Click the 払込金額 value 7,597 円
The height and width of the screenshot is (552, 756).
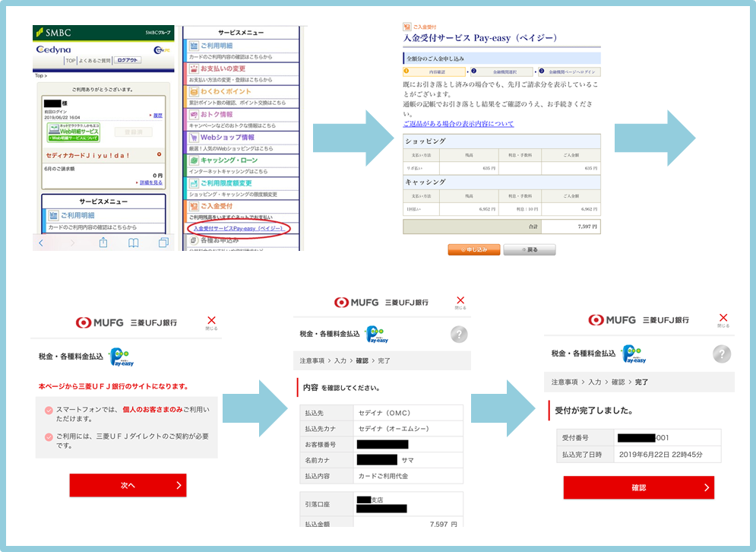point(444,523)
